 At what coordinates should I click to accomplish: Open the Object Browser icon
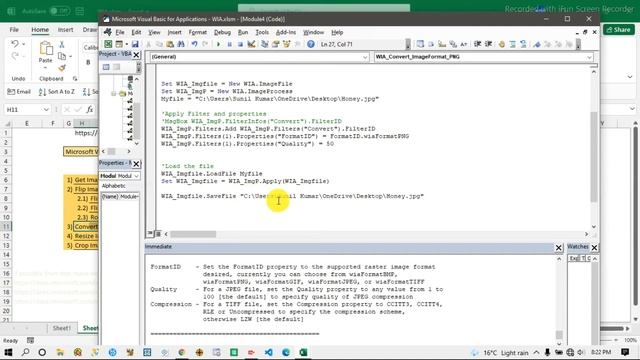[x=287, y=44]
